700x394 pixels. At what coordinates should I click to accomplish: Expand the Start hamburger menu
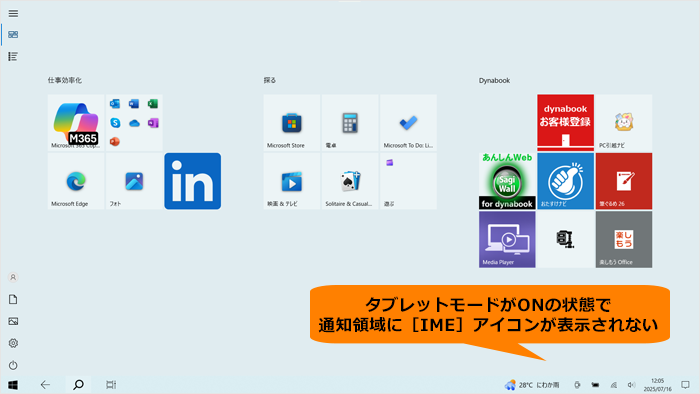[13, 13]
